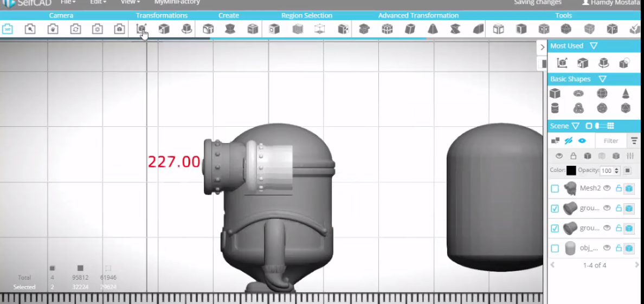Go to previous page in Scene list
Viewport: 644px width, 304px height.
click(552, 265)
